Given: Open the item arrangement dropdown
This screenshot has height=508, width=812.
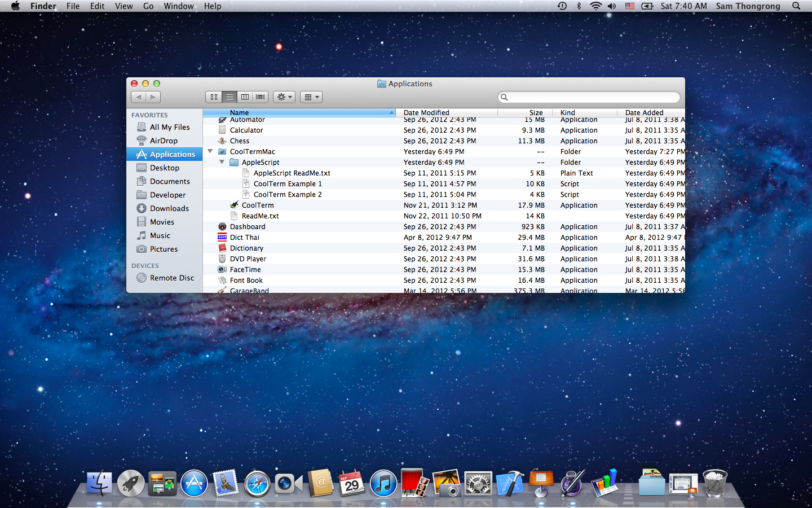Looking at the screenshot, I should tap(311, 97).
